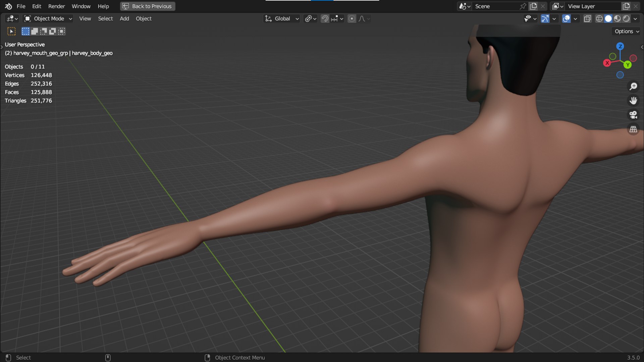This screenshot has height=362, width=644.
Task: Click the zoom view magnifier icon
Action: tap(633, 87)
